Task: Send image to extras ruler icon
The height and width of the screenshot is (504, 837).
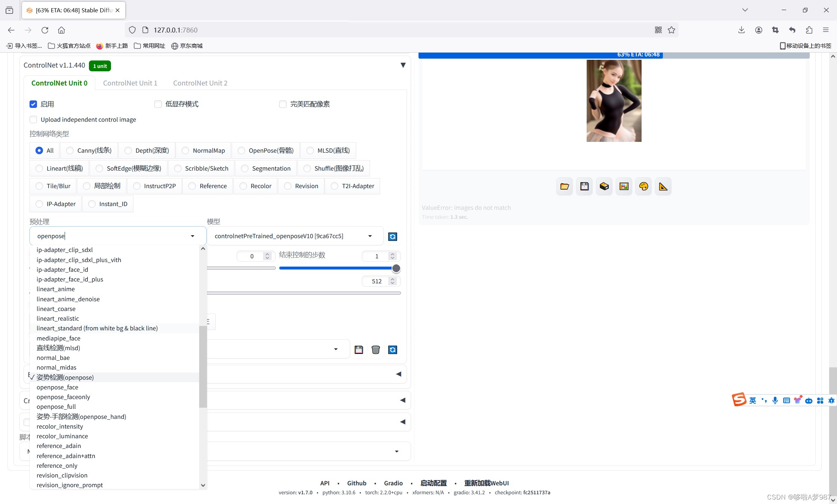Action: click(663, 186)
